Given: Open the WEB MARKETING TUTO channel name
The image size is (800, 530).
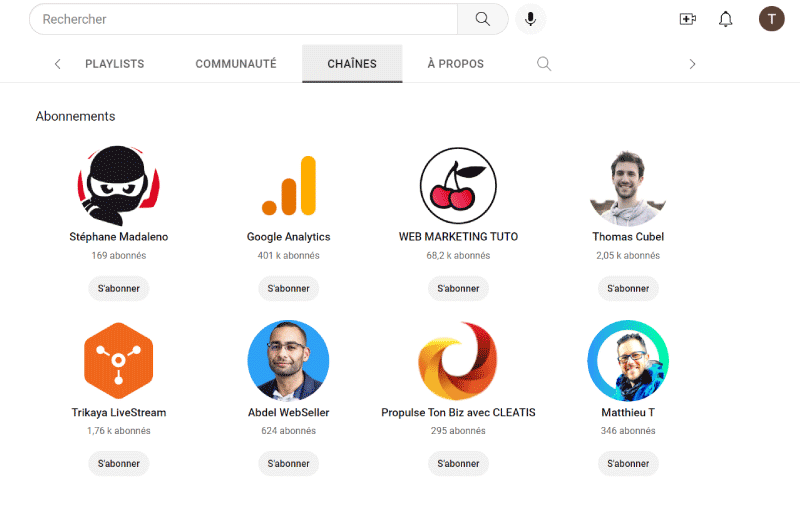Looking at the screenshot, I should pyautogui.click(x=458, y=237).
